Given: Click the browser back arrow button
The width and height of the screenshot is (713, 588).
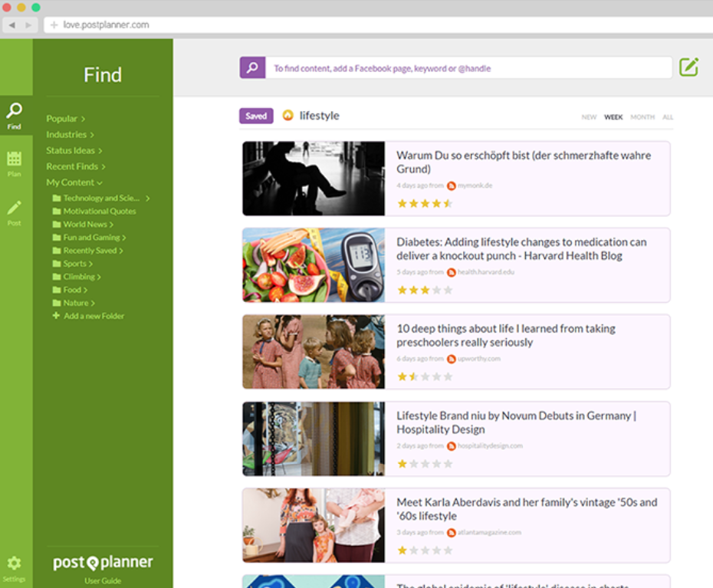Looking at the screenshot, I should coord(12,25).
